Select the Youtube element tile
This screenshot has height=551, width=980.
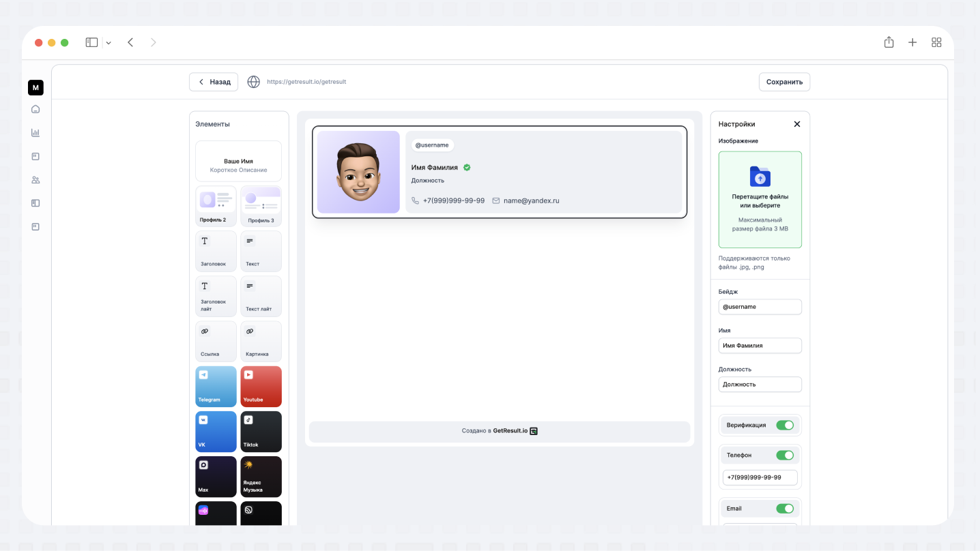pos(261,387)
